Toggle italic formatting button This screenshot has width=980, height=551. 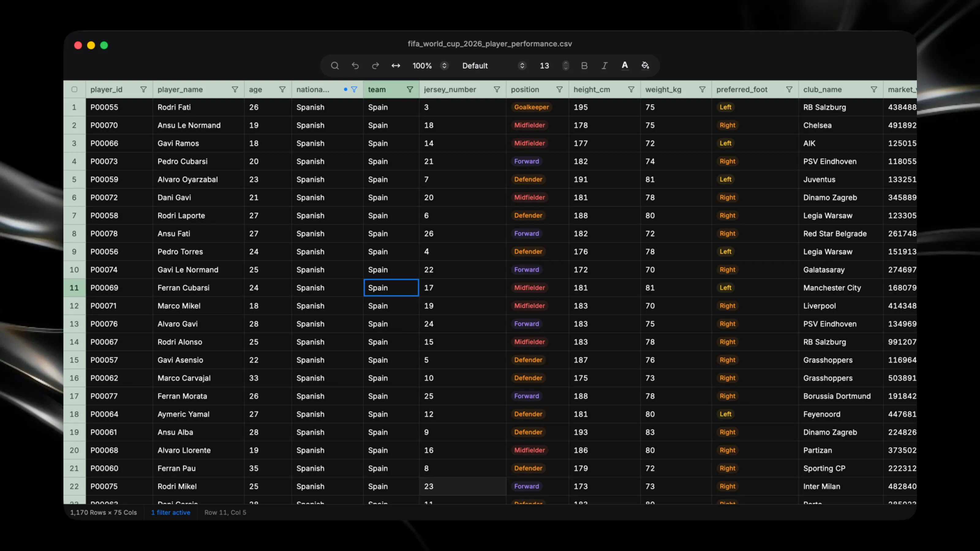605,66
